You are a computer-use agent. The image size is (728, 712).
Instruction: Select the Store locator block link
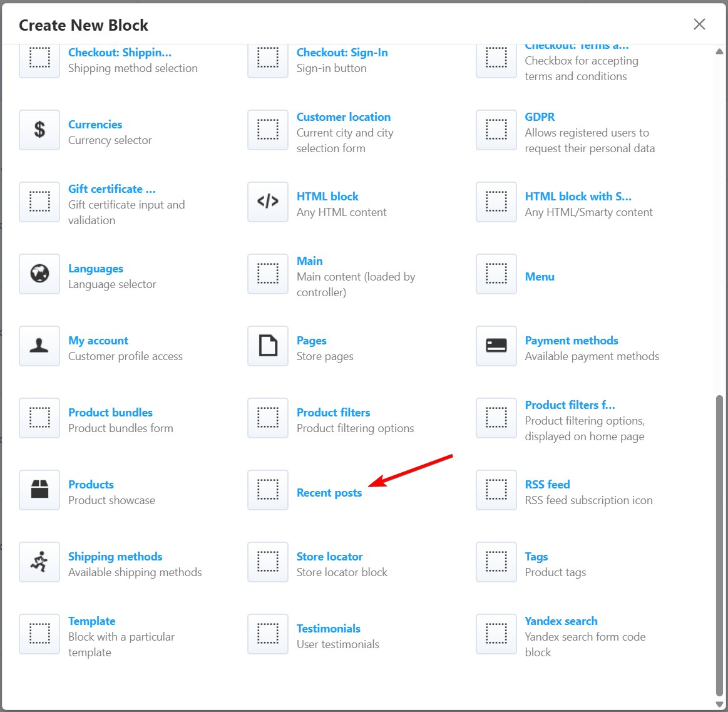coord(329,556)
